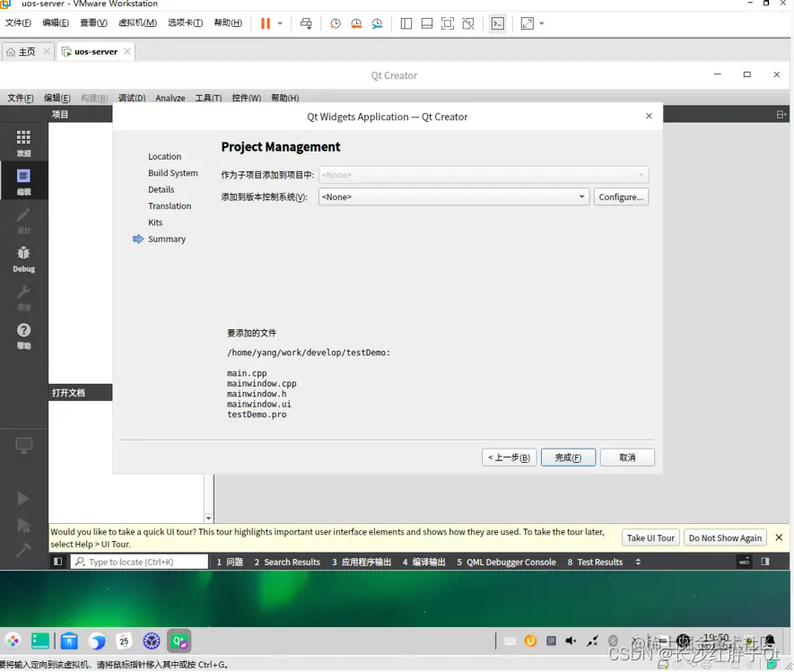Toggle right sidebar icon in Qt status bar
Image resolution: width=794 pixels, height=672 pixels.
click(x=765, y=562)
